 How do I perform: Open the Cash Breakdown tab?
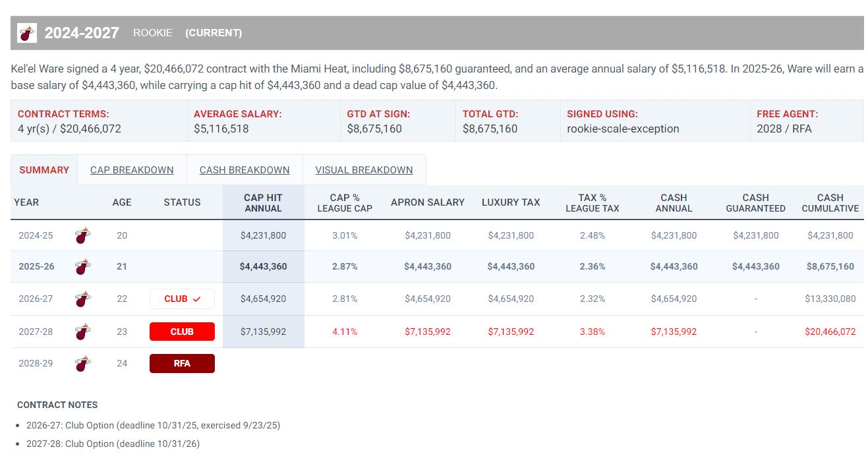pyautogui.click(x=245, y=170)
